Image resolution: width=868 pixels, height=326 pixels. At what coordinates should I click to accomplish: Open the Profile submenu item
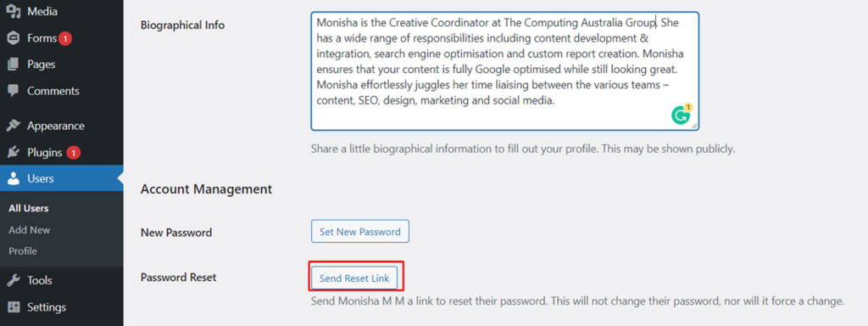pos(23,251)
